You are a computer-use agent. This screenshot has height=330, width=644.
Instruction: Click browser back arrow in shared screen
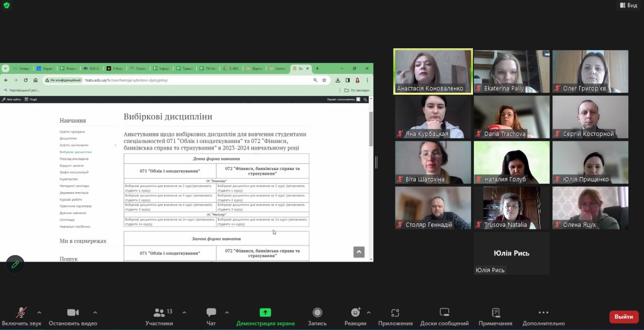(6, 80)
